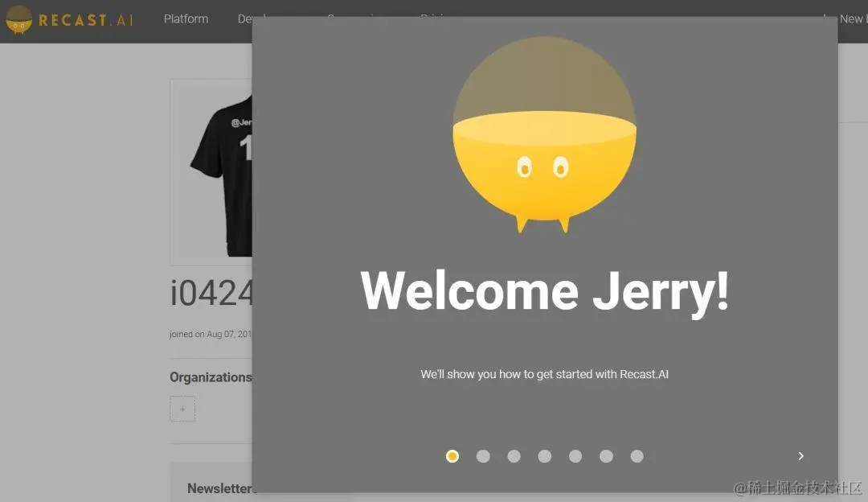Select the fourth onboarding step dot

(545, 456)
